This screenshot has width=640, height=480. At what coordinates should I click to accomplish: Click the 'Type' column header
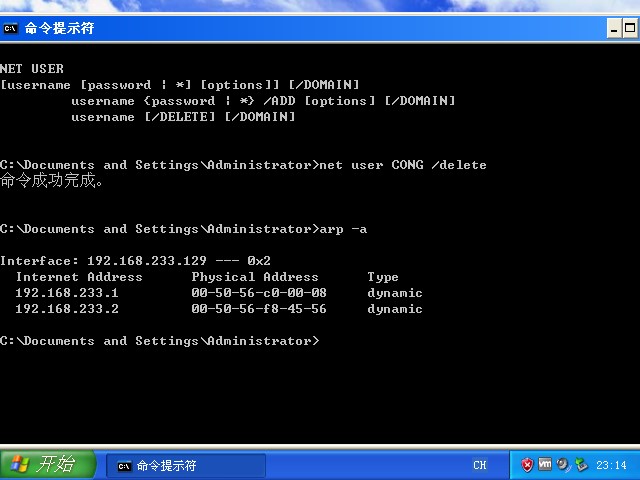click(x=383, y=277)
